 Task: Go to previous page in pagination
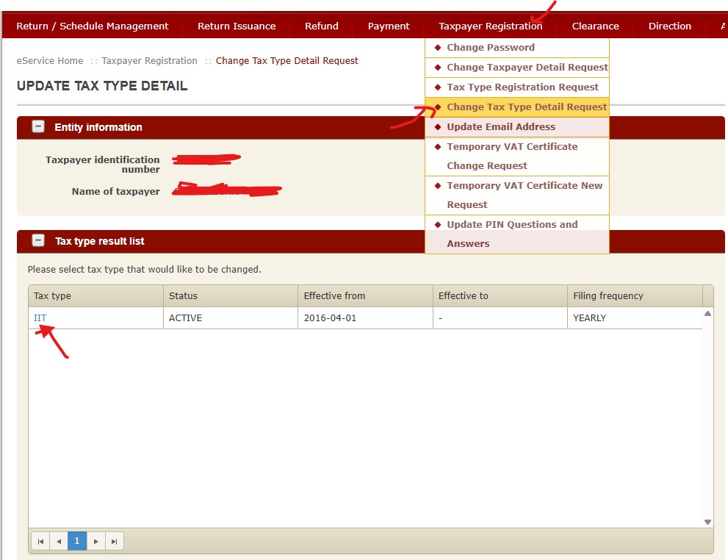59,541
